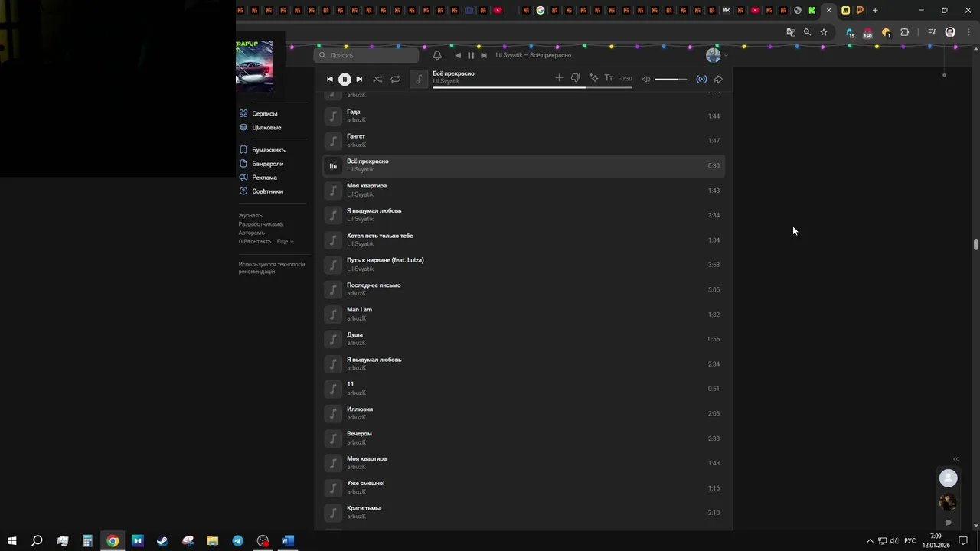Screen dimensions: 980x551
Task: Open Chrome translate page icon
Action: [x=791, y=32]
